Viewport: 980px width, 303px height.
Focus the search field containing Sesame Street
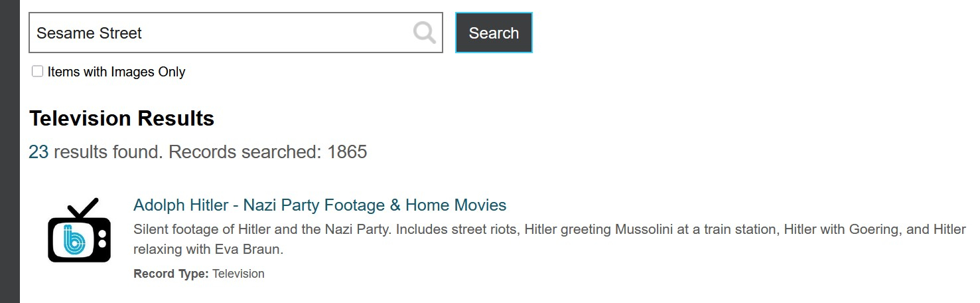point(219,33)
